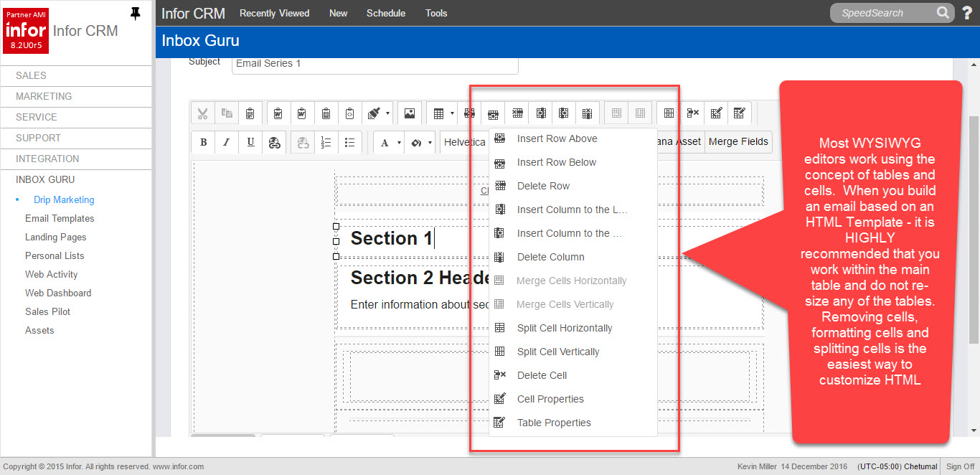This screenshot has height=475, width=980.
Task: Click the Insert Column to the Right toolbar icon
Action: pos(564,113)
